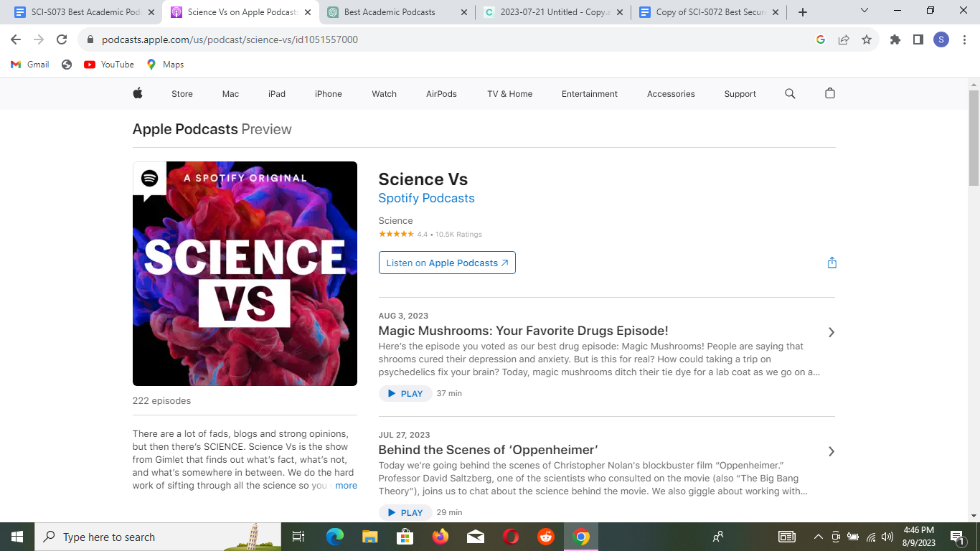Open Apple Podcasts search icon
Viewport: 980px width, 551px height.
click(x=790, y=93)
